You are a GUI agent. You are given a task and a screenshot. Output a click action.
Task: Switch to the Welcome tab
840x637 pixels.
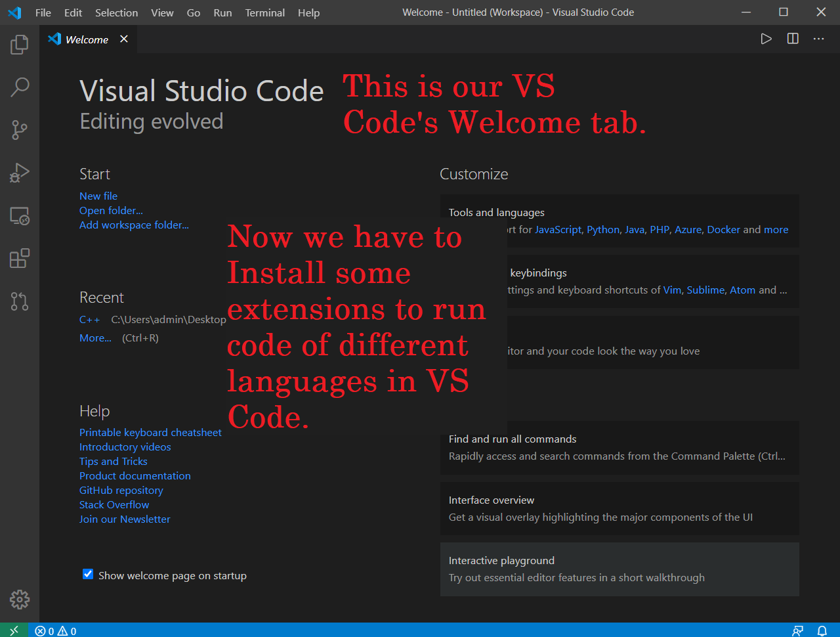[x=86, y=39]
